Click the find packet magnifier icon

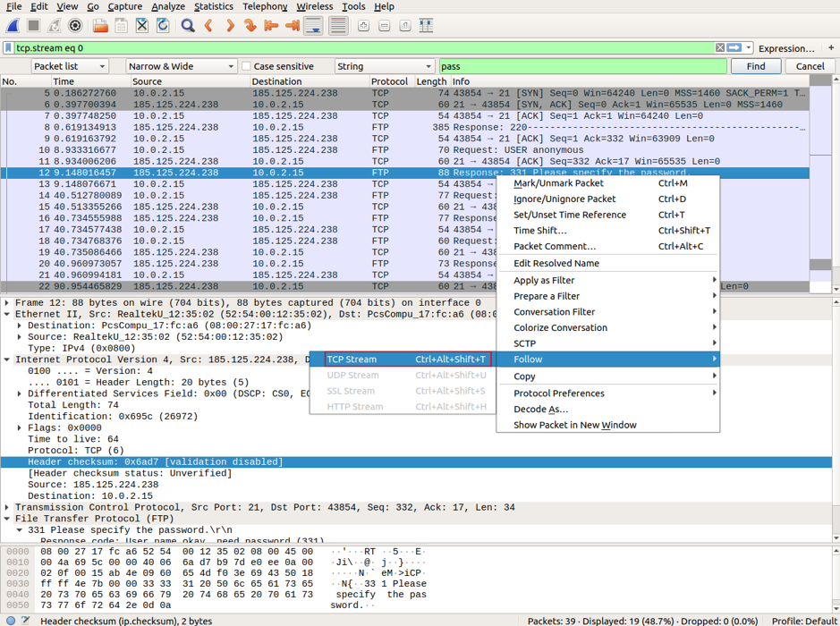[187, 26]
